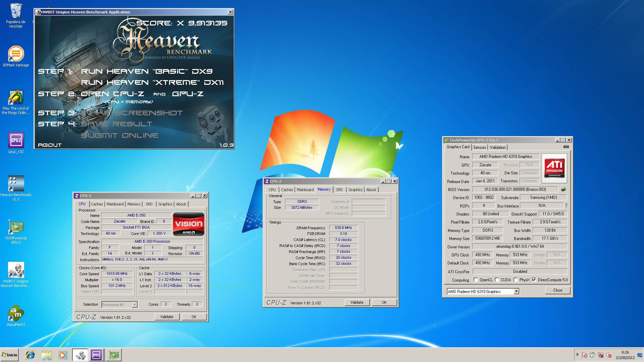
Task: Click Run Heaven "Basic" DX9
Action: [x=147, y=71]
